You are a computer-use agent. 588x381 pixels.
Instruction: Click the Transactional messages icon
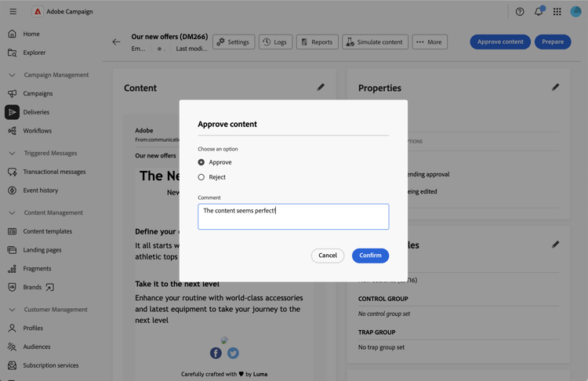coord(12,172)
